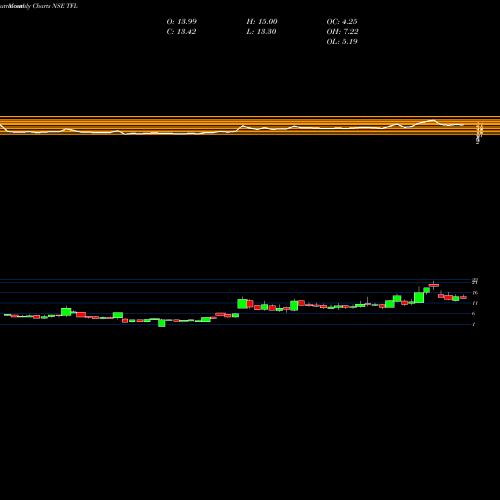Click the open value 'O: 13.99'
The height and width of the screenshot is (500, 500).
click(182, 21)
